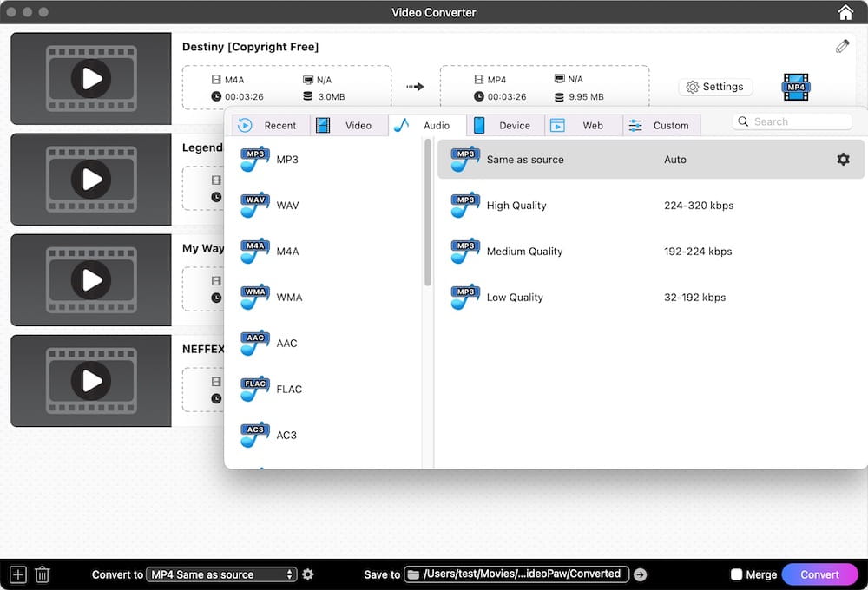The height and width of the screenshot is (590, 868).
Task: Open the Convert to format dropdown
Action: tap(217, 574)
